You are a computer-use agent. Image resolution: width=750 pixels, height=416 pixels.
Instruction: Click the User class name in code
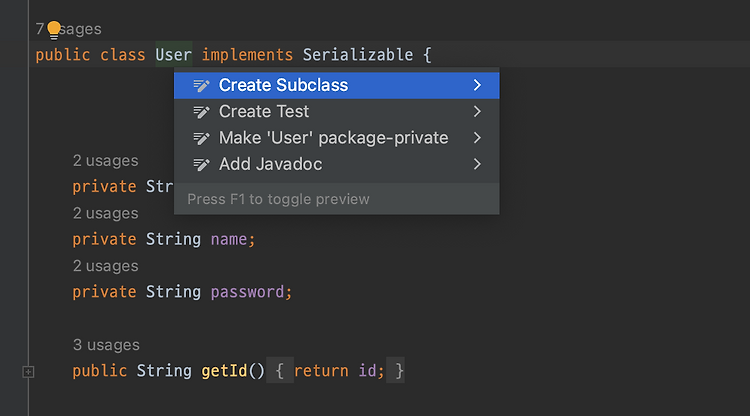[x=173, y=54]
